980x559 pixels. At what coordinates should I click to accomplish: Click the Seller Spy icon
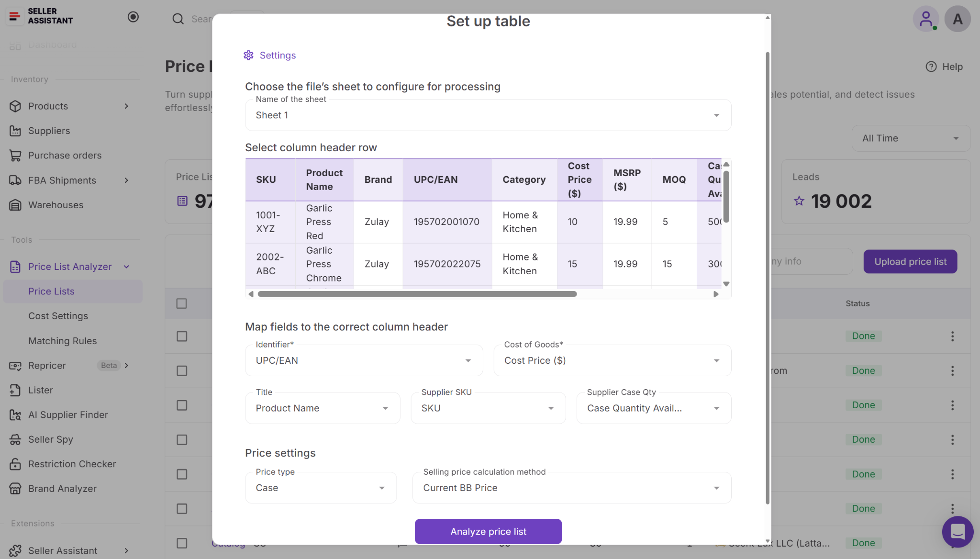pos(15,439)
